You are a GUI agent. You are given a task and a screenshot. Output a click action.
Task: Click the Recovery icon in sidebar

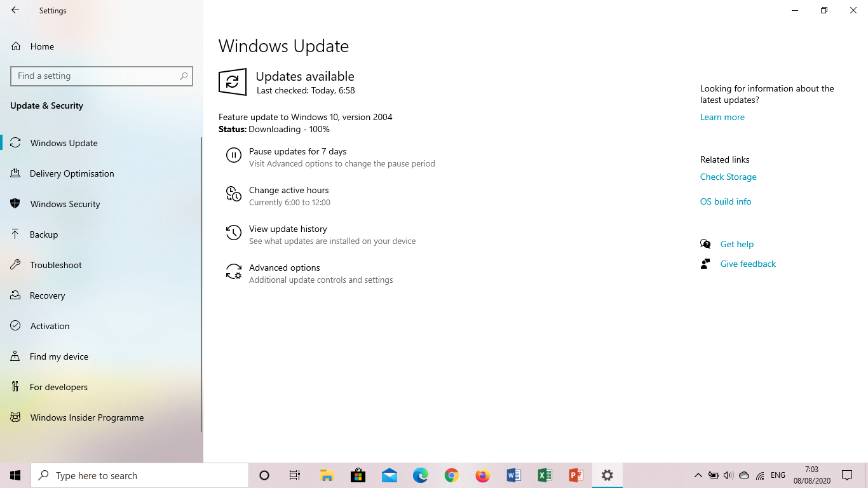pyautogui.click(x=16, y=295)
